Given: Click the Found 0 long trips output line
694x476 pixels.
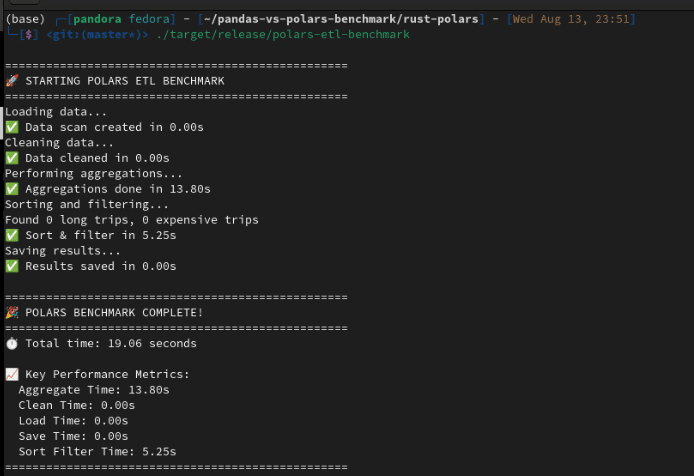Looking at the screenshot, I should tap(131, 220).
